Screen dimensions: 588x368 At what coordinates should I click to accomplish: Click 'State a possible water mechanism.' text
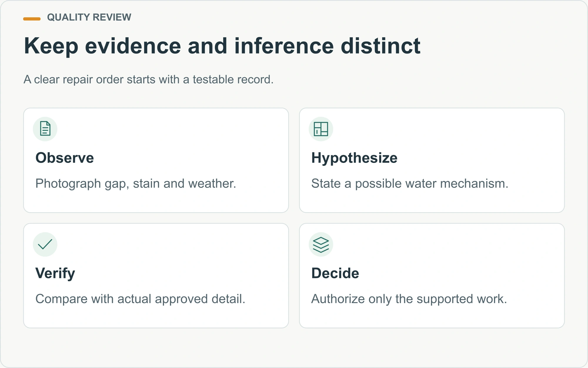[410, 184]
